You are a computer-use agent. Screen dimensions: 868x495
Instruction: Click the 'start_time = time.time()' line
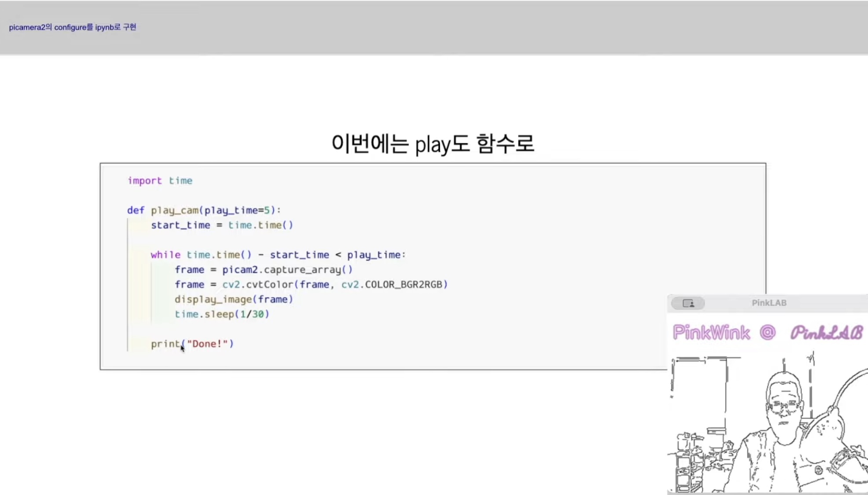(x=222, y=225)
